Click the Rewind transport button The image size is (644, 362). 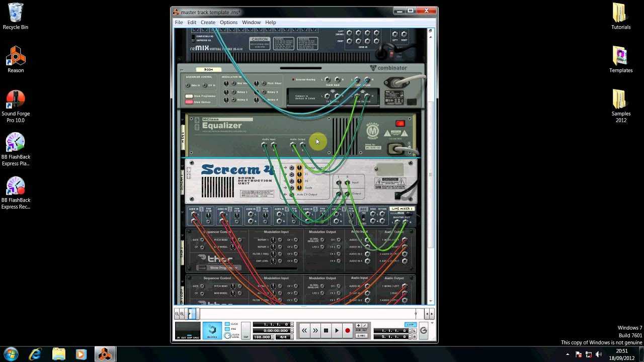pyautogui.click(x=304, y=330)
